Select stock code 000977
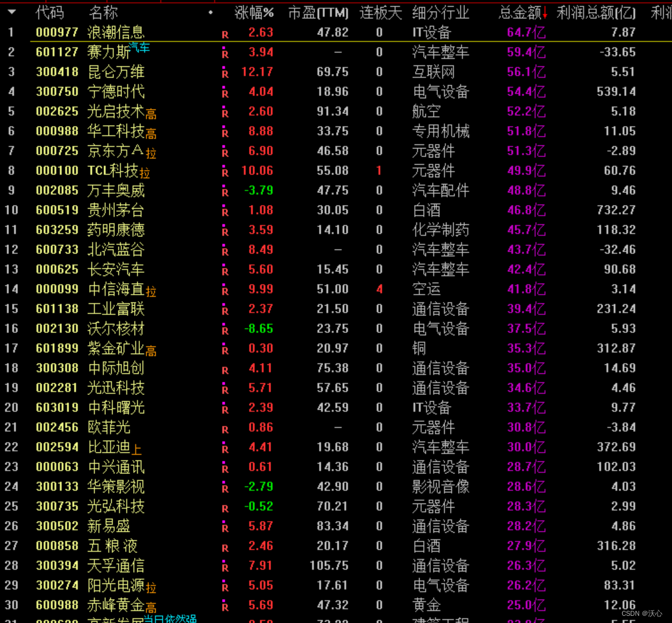The height and width of the screenshot is (623, 672). point(57,32)
